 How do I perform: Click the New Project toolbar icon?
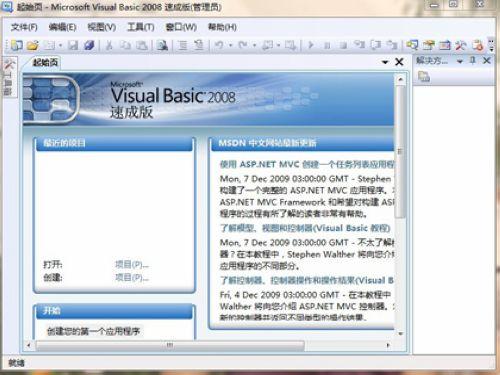click(17, 45)
